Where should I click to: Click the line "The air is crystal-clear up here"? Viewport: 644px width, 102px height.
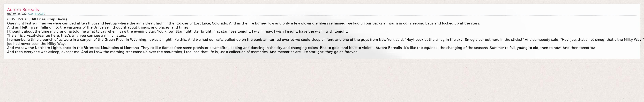click(x=66, y=36)
